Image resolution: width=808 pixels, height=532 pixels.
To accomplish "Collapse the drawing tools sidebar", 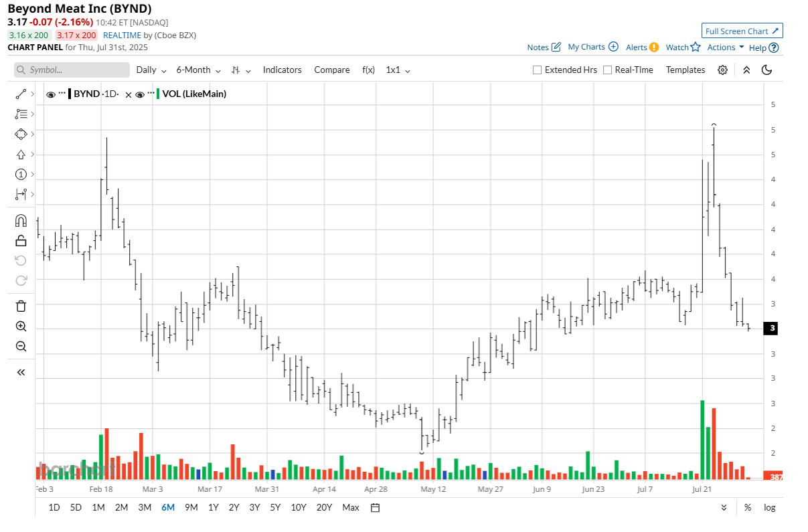I will (20, 372).
